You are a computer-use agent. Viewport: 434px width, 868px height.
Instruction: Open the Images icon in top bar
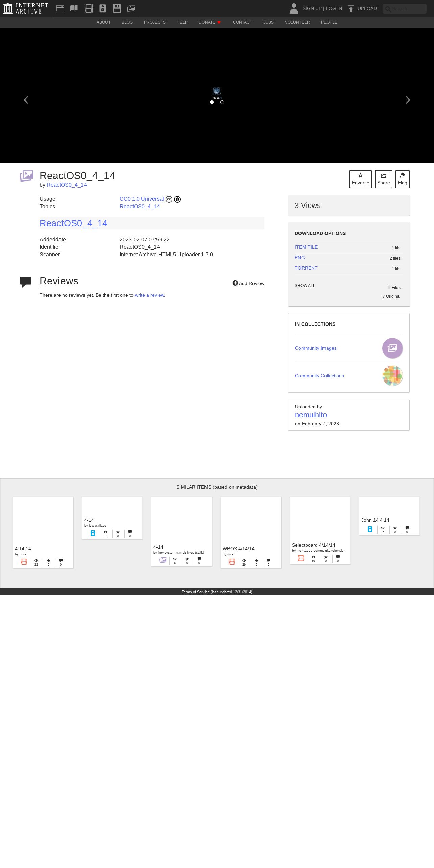pos(131,8)
